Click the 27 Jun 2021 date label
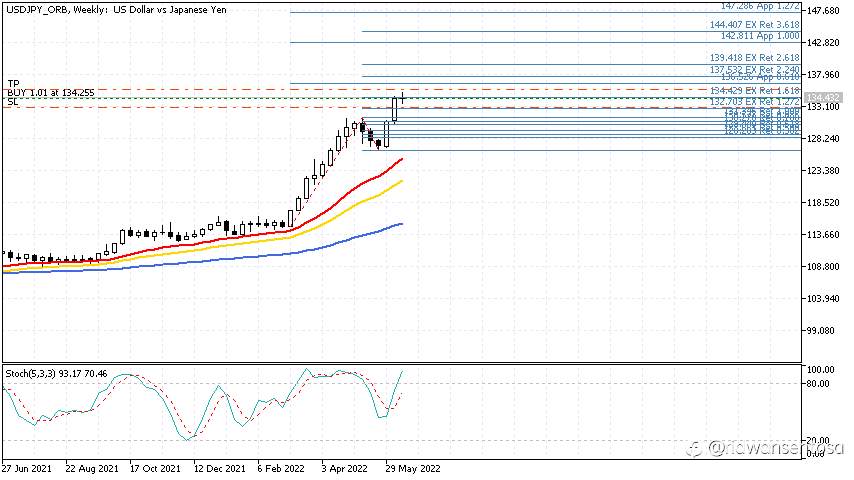This screenshot has height=480, width=854. (27, 469)
